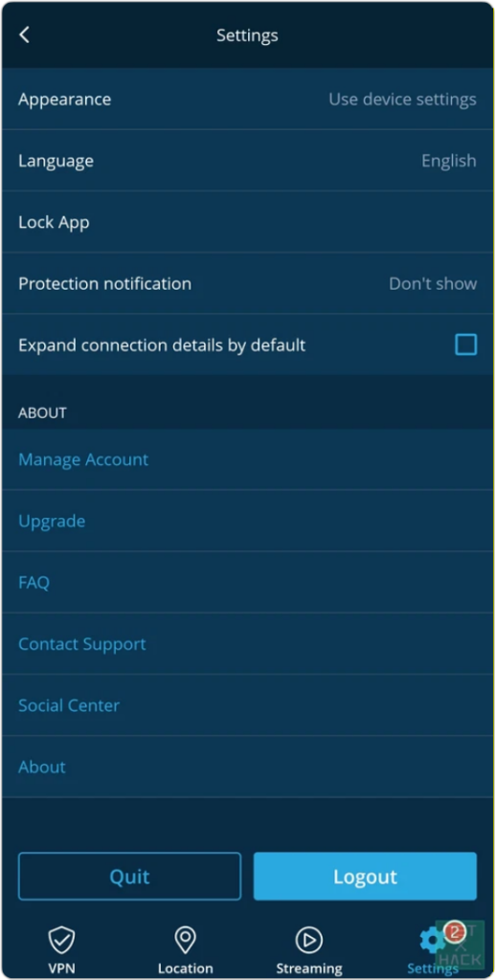Open Contact Support
Viewport: 495px width, 980px height.
[x=82, y=644]
